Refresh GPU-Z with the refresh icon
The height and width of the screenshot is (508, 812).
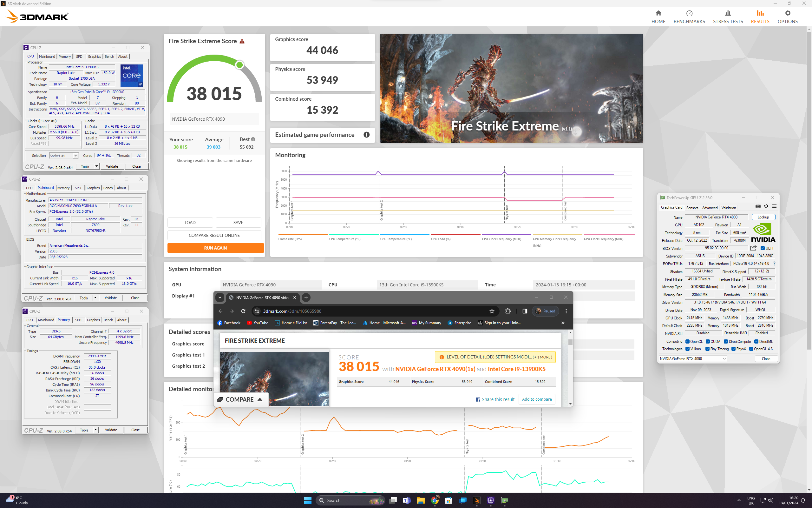click(766, 206)
